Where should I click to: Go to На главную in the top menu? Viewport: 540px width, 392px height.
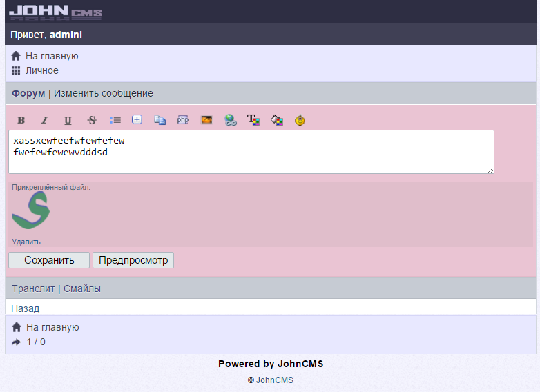click(x=52, y=56)
